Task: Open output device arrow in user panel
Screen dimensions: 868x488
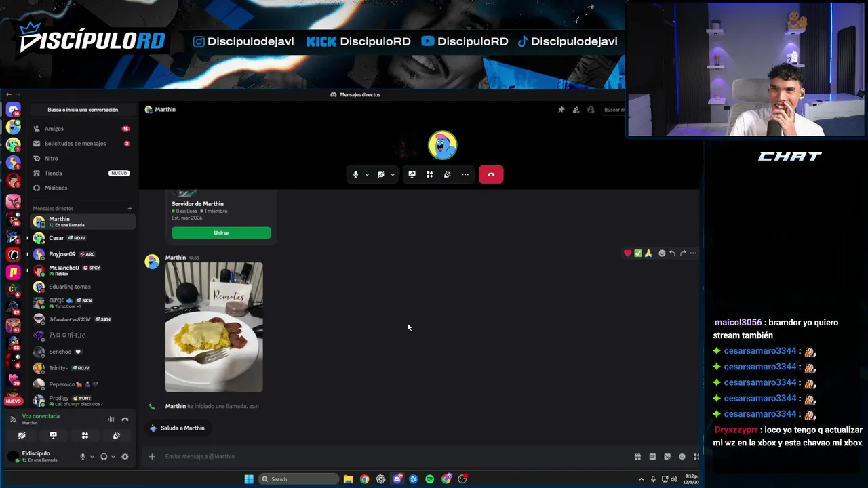Action: click(x=113, y=456)
